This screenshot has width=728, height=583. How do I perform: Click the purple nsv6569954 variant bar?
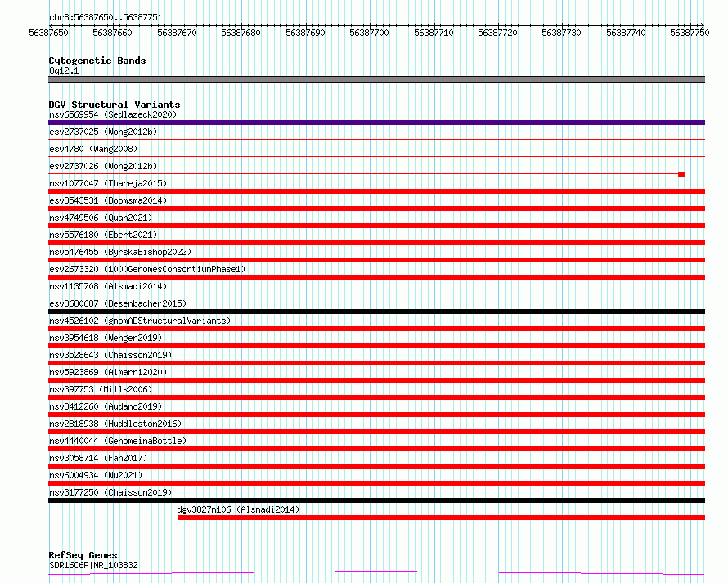376,123
